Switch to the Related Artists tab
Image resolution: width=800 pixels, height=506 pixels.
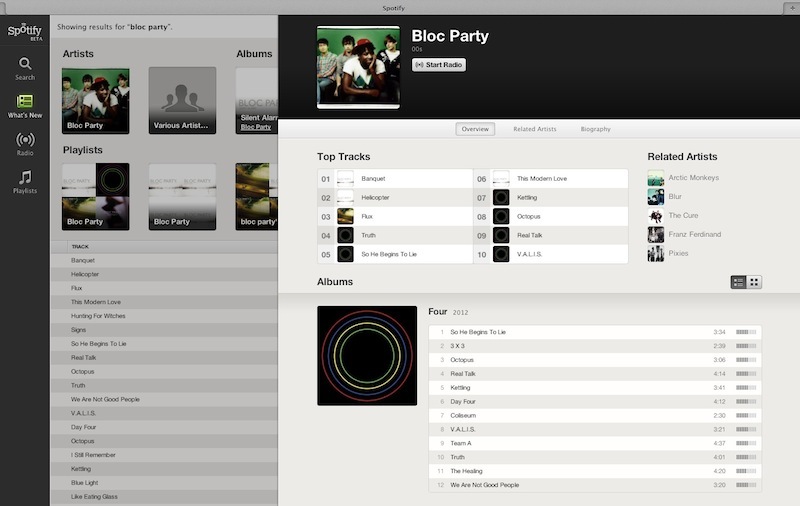tap(535, 129)
